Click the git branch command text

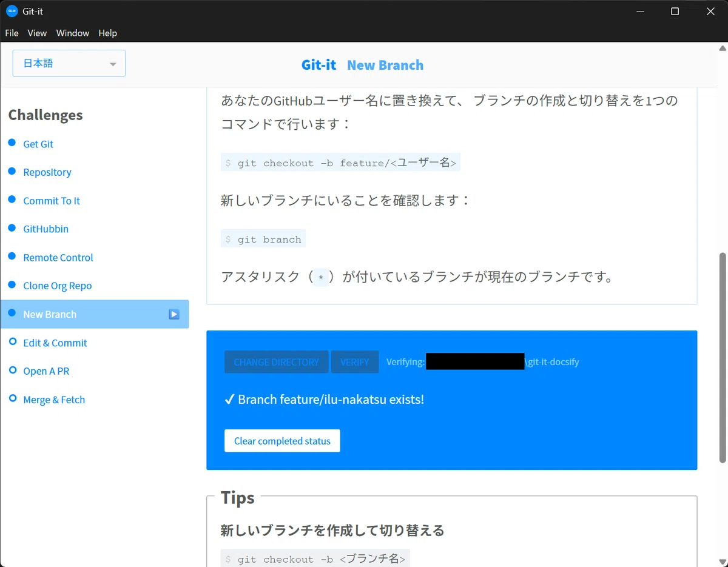click(x=263, y=239)
